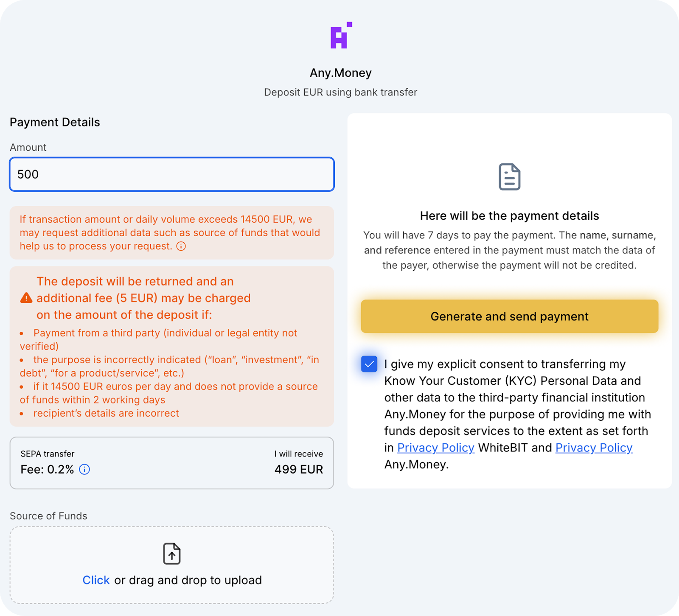Click the 'Source of Funds' label
The image size is (679, 616).
[48, 516]
